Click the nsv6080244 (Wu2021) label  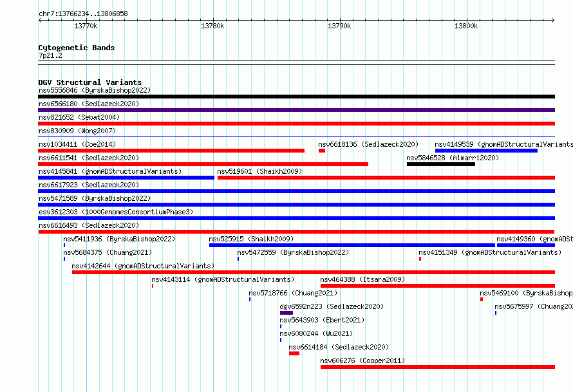[x=316, y=333]
